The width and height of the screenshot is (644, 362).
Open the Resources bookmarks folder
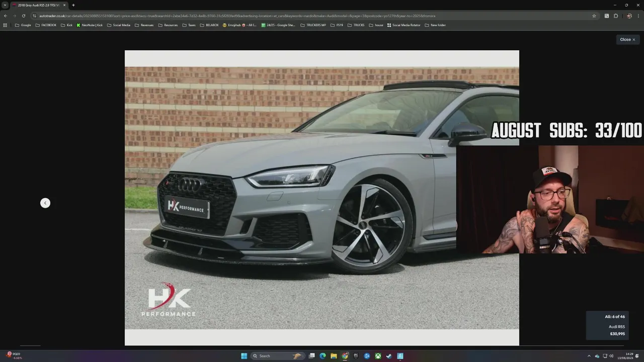(168, 25)
